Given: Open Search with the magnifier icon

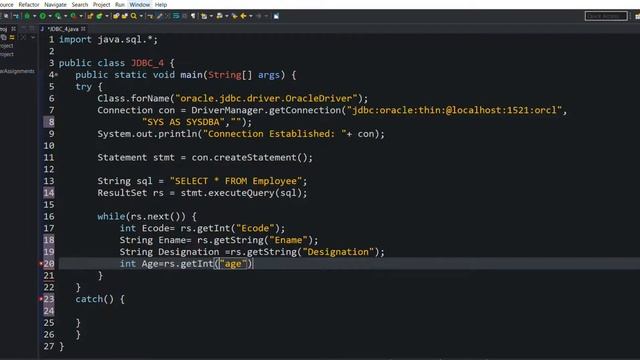Looking at the screenshot, I should (134, 16).
